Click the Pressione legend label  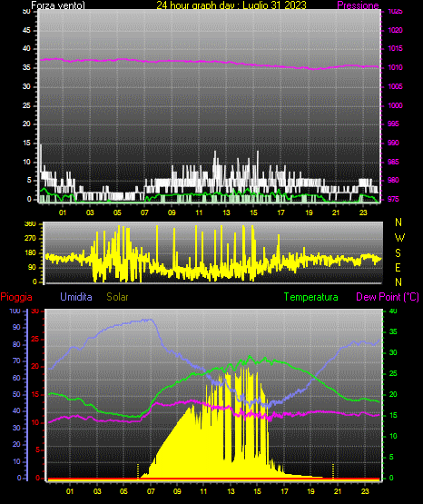[358, 5]
